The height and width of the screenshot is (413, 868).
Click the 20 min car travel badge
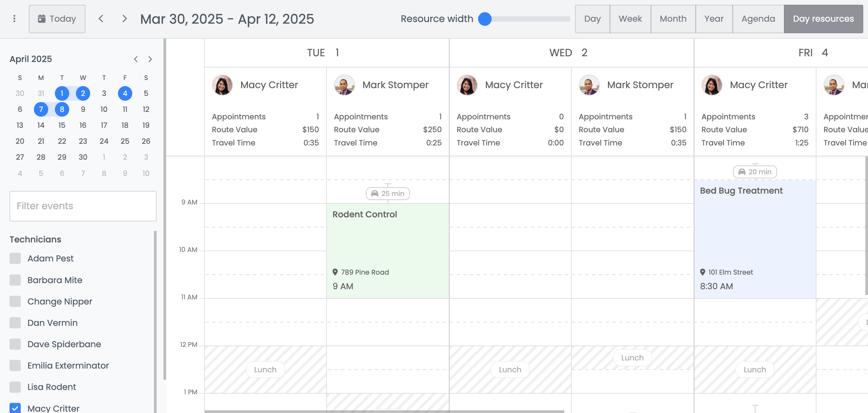point(755,172)
